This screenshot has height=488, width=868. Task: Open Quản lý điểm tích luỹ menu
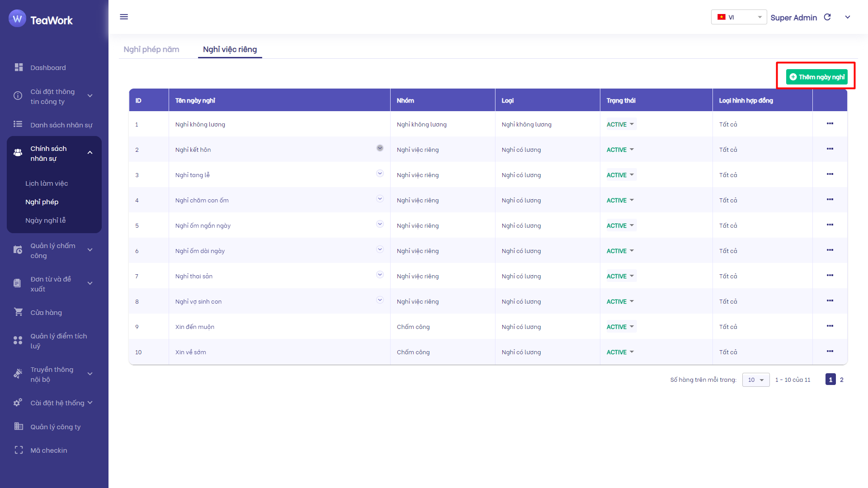59,341
